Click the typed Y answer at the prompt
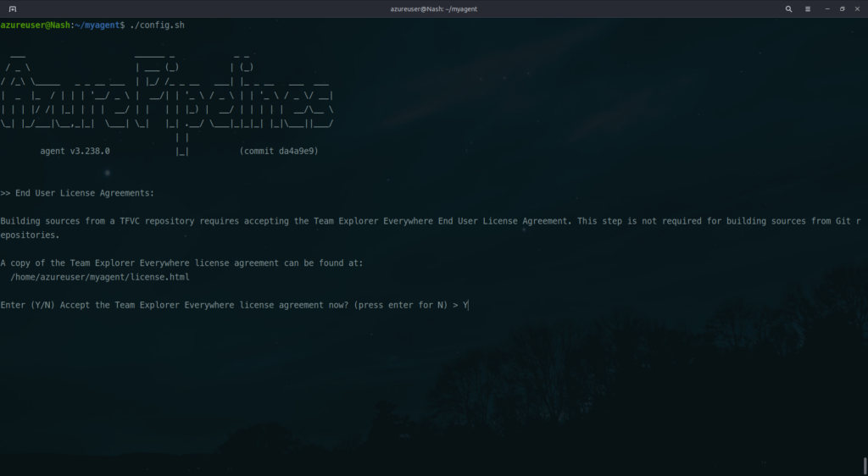868x476 pixels. pyautogui.click(x=465, y=305)
